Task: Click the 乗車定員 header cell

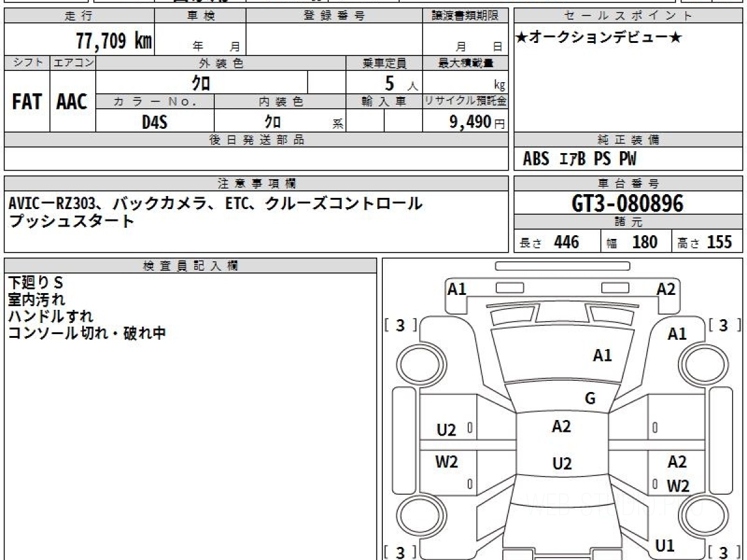Action: pos(383,63)
